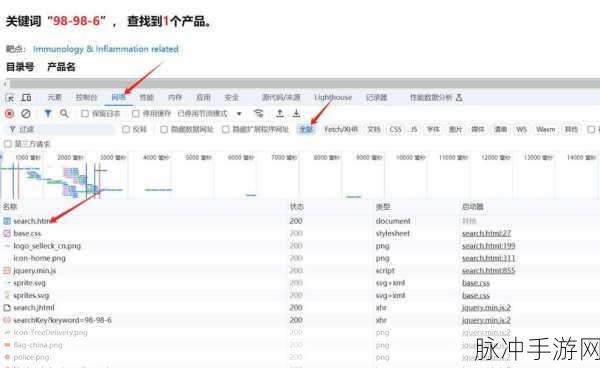Screen dimensions: 600x368
Task: Click the icon beside searchKey?keyword=98-98-6
Action: (7, 320)
